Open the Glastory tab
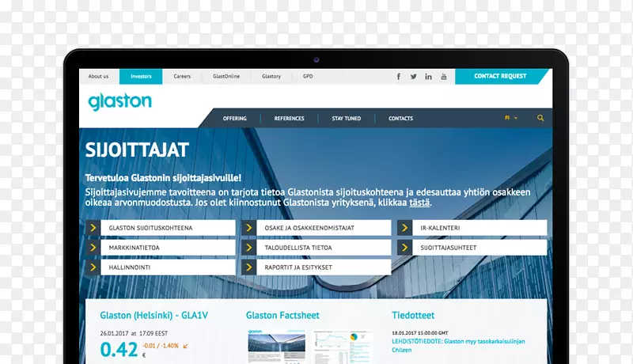This screenshot has width=633, height=364. point(271,76)
